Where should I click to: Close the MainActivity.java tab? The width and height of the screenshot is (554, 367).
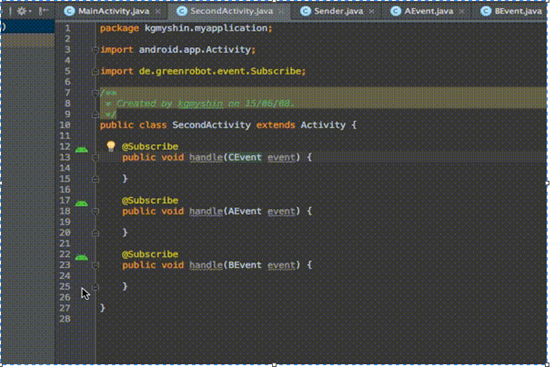pyautogui.click(x=158, y=12)
